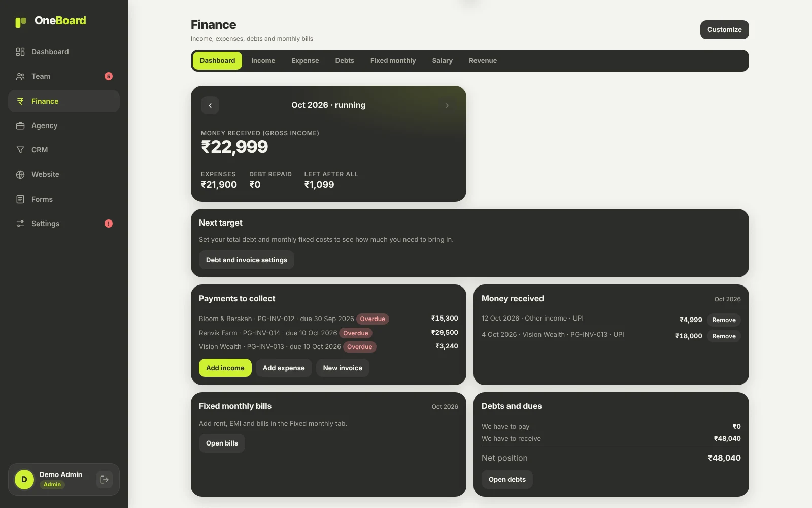Click Overdue badge on Renvik Farm invoice
The width and height of the screenshot is (812, 508).
pyautogui.click(x=356, y=333)
